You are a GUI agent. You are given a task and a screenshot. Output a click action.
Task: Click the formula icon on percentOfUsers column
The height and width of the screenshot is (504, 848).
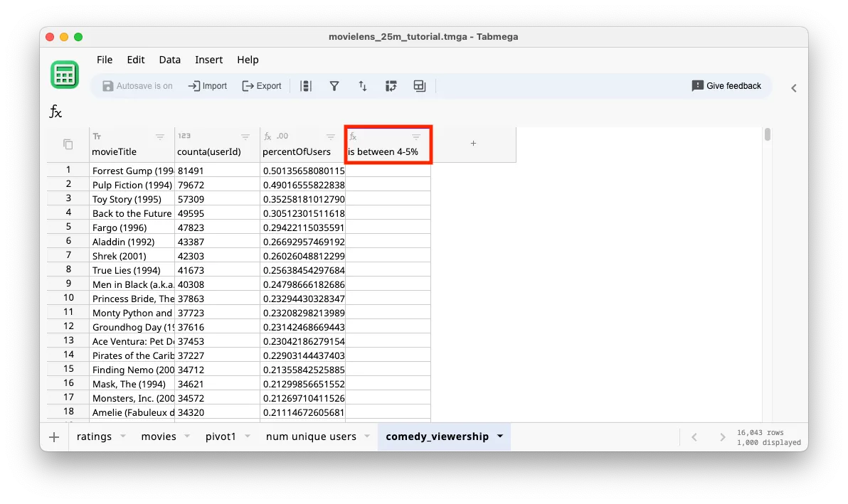click(x=267, y=136)
